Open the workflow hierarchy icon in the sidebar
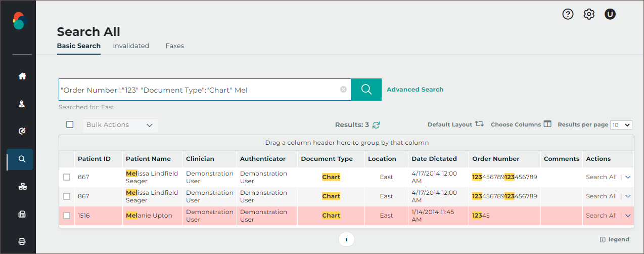 tap(22, 187)
